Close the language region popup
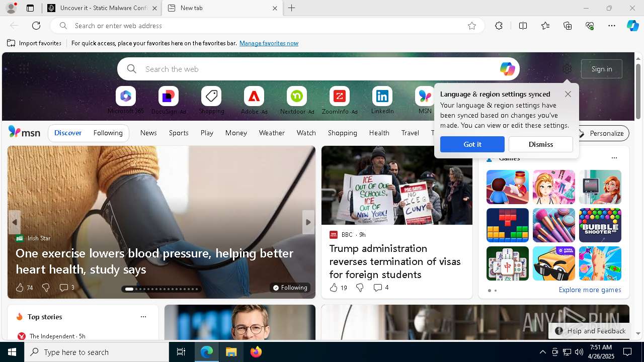The width and height of the screenshot is (644, 362). 568,94
